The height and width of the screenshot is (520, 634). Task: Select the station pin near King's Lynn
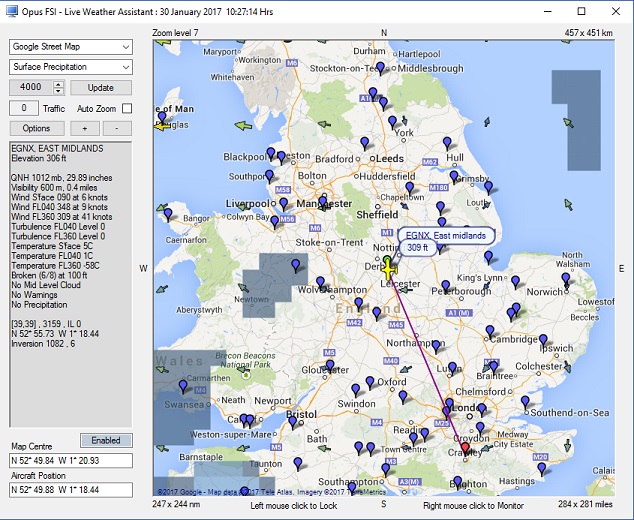coord(515,281)
